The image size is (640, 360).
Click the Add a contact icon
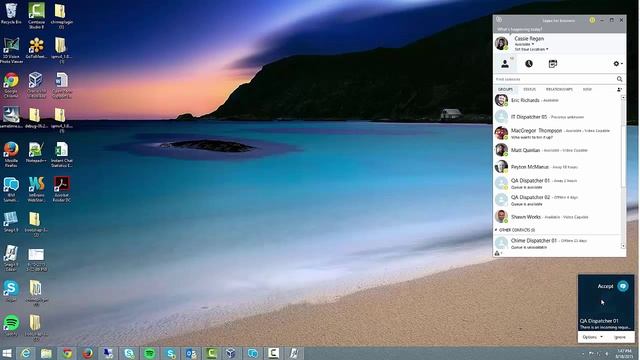point(619,89)
